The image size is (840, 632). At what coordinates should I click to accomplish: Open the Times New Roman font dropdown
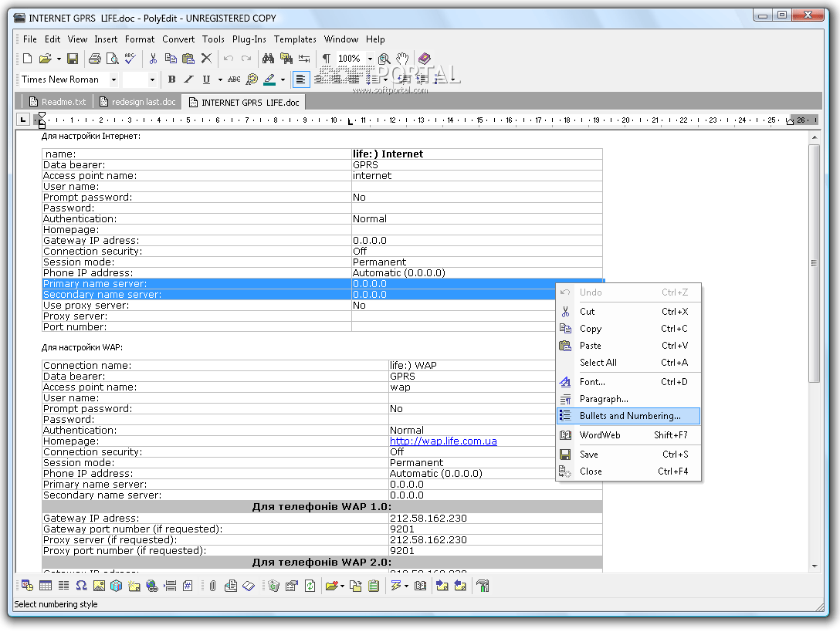tap(113, 79)
